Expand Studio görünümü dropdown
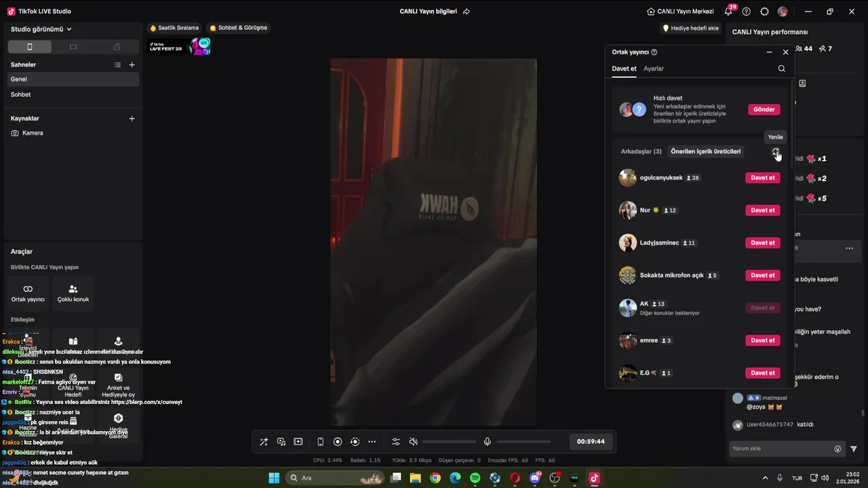The width and height of the screenshot is (868, 488). pyautogui.click(x=41, y=29)
